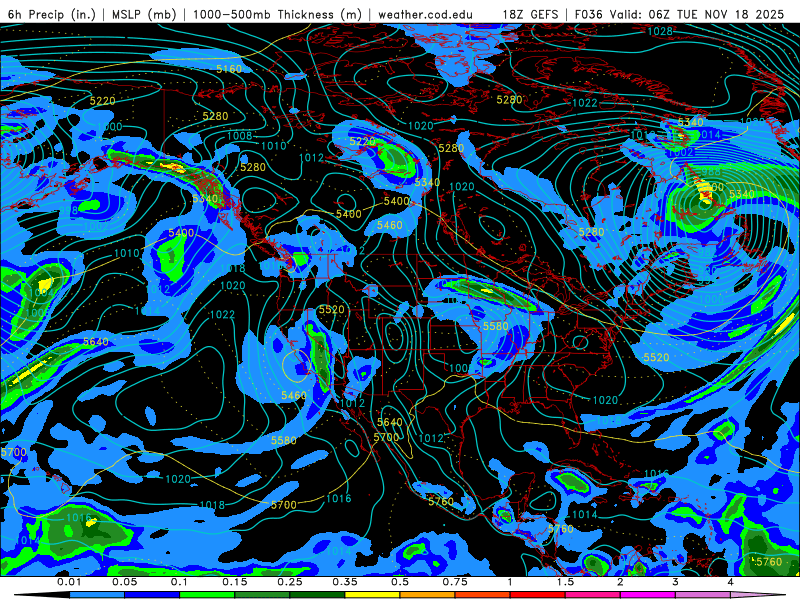Click the '1028' pressure contour label
This screenshot has height=600, width=800.
tap(660, 31)
